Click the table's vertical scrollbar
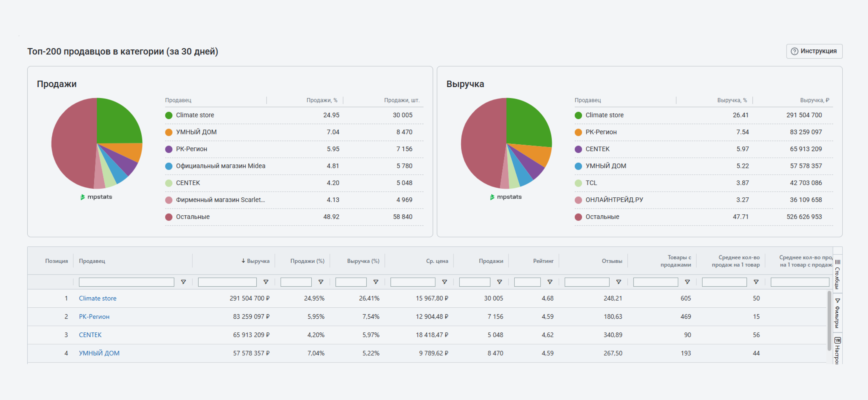 (x=829, y=321)
